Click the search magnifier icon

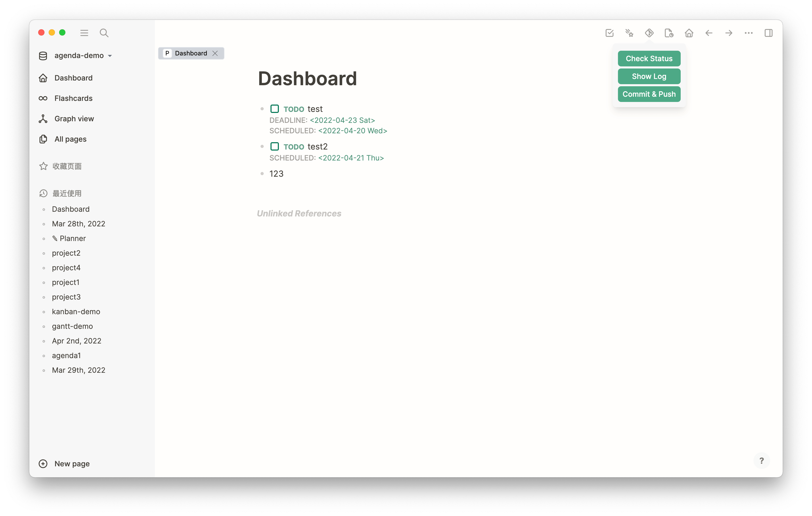click(x=104, y=32)
